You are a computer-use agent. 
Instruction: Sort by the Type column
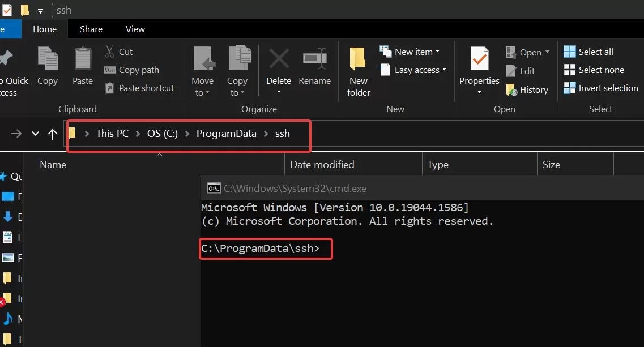[438, 165]
